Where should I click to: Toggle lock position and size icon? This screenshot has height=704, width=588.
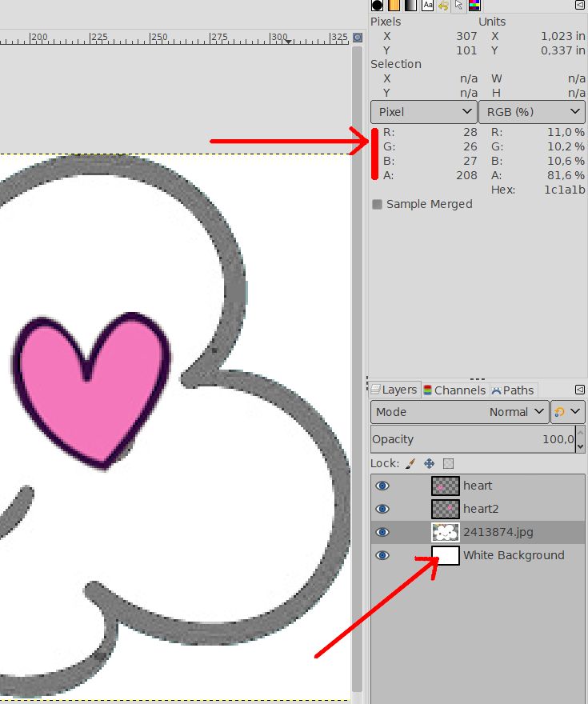pyautogui.click(x=429, y=463)
